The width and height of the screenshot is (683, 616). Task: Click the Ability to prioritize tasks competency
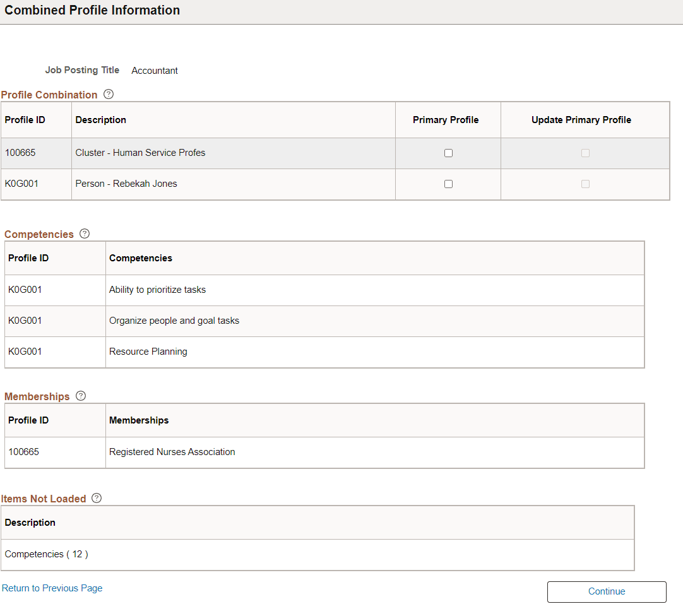point(157,289)
